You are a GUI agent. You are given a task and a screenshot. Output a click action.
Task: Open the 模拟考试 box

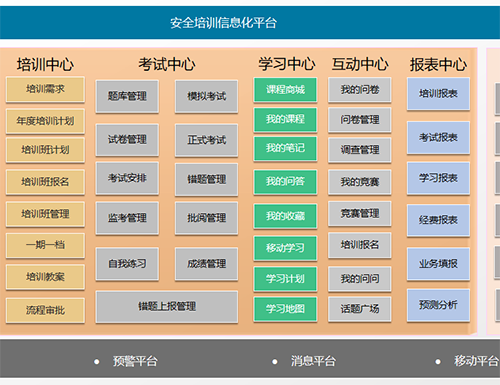click(x=207, y=96)
